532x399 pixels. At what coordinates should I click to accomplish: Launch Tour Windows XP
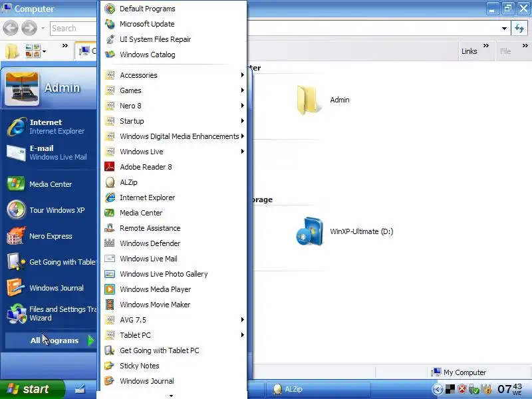[51, 210]
